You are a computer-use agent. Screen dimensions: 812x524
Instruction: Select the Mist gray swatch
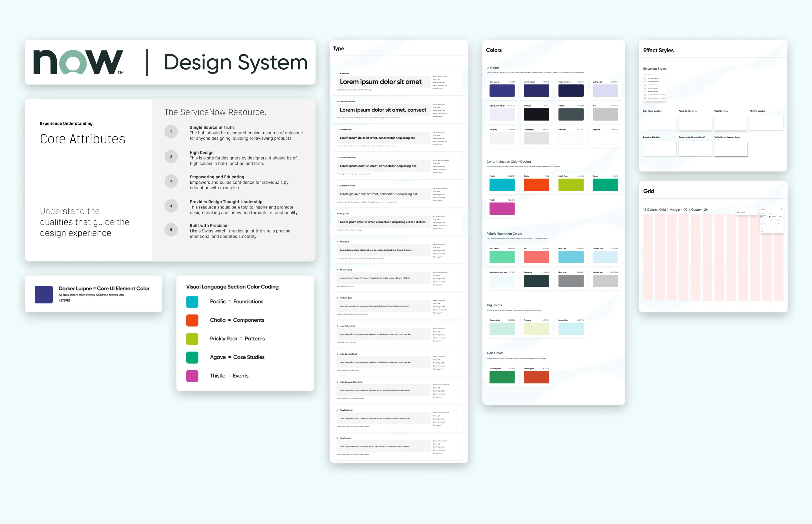click(x=605, y=115)
